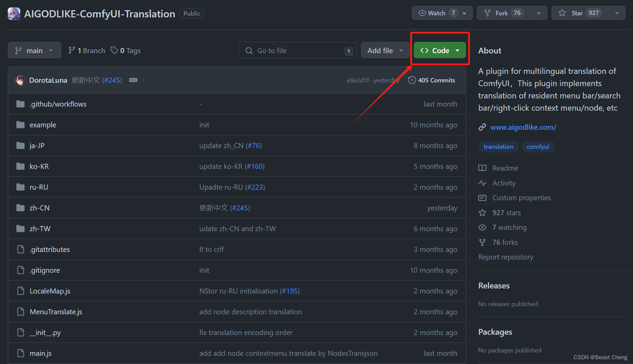This screenshot has height=364, width=633.
Task: Open the Readme sidebar link
Action: [505, 168]
